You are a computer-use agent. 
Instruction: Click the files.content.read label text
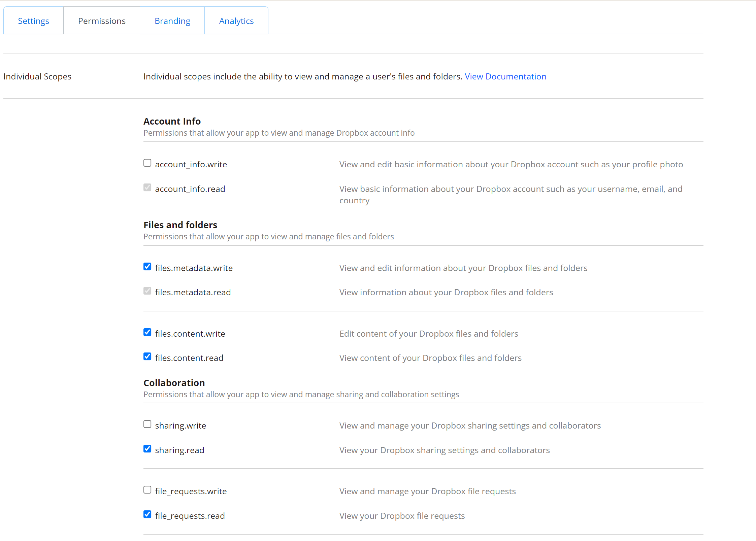(x=189, y=358)
